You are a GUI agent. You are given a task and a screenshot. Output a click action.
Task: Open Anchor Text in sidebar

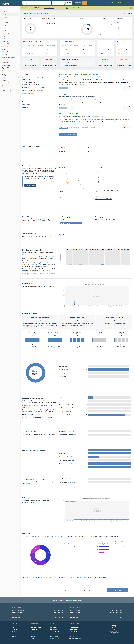(x=6, y=33)
